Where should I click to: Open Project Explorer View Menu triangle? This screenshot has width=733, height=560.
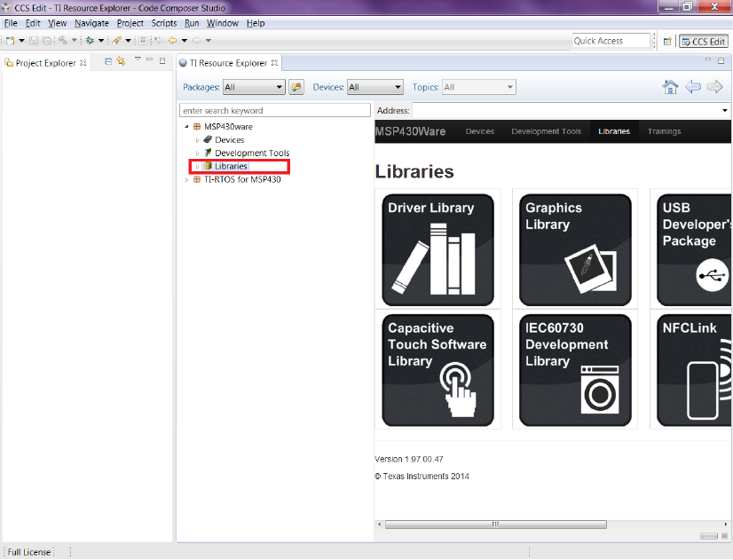(x=138, y=59)
